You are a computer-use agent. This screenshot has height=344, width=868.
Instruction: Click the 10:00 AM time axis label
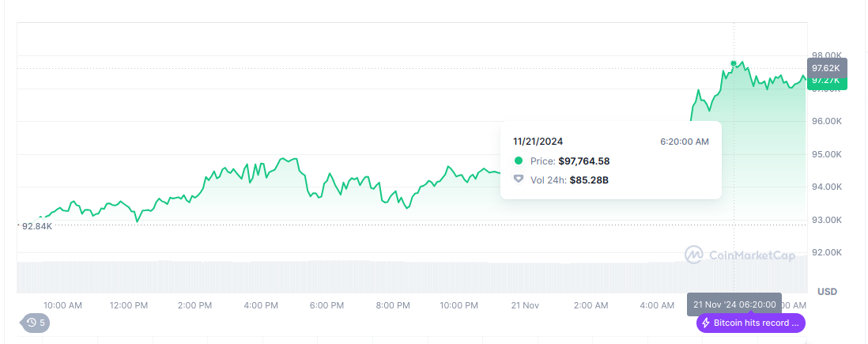62,305
